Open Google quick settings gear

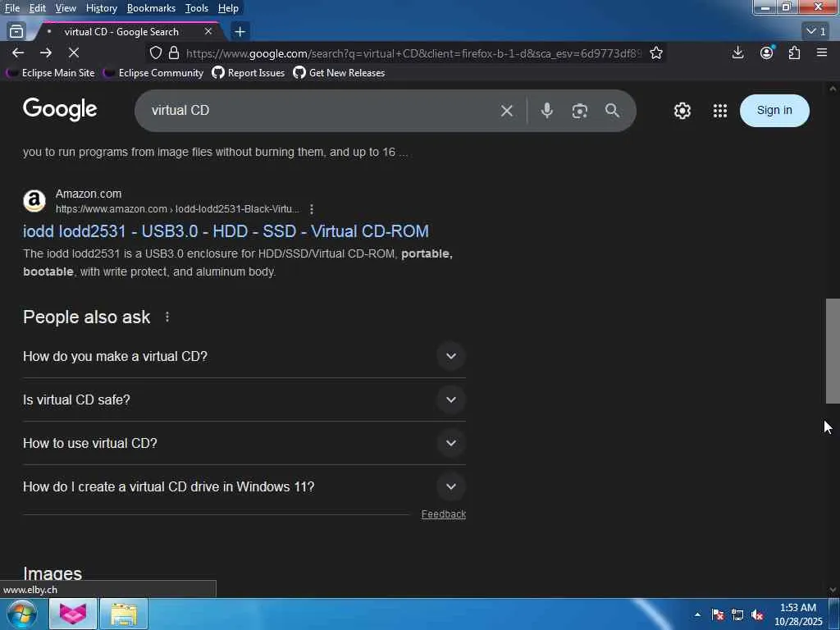click(x=682, y=111)
